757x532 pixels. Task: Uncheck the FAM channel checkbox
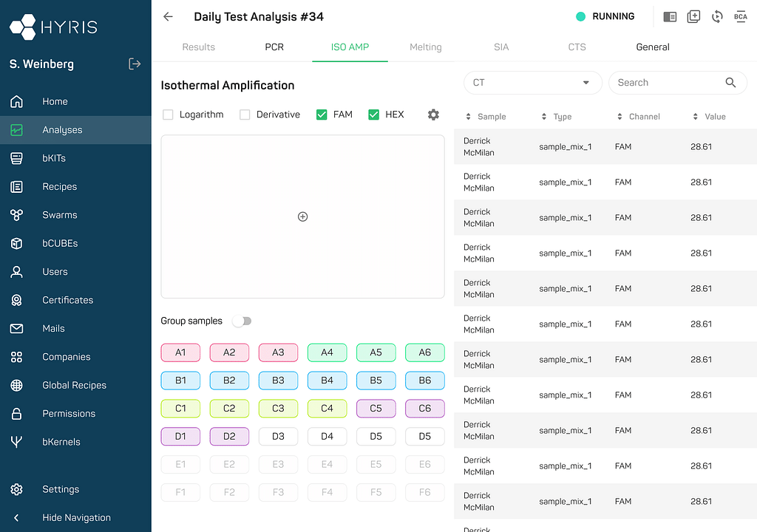coord(322,115)
